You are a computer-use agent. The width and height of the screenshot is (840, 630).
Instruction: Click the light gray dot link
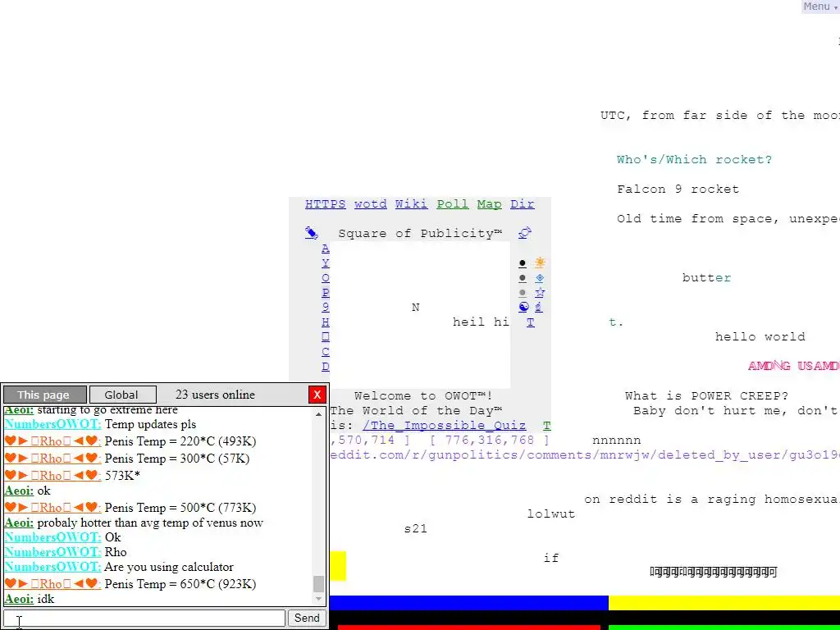click(523, 293)
